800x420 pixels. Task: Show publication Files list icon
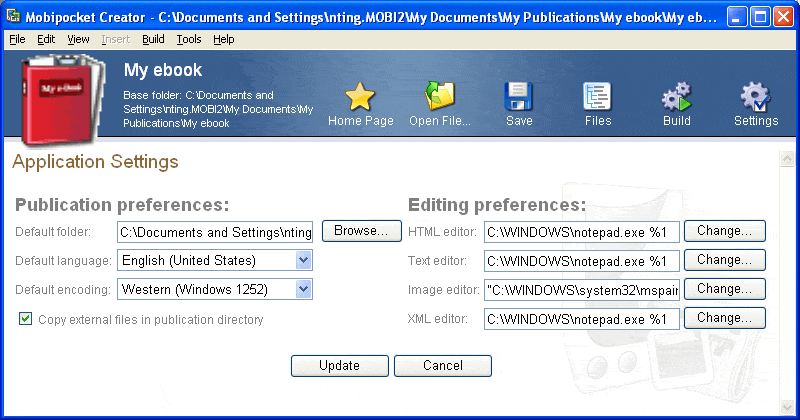597,96
